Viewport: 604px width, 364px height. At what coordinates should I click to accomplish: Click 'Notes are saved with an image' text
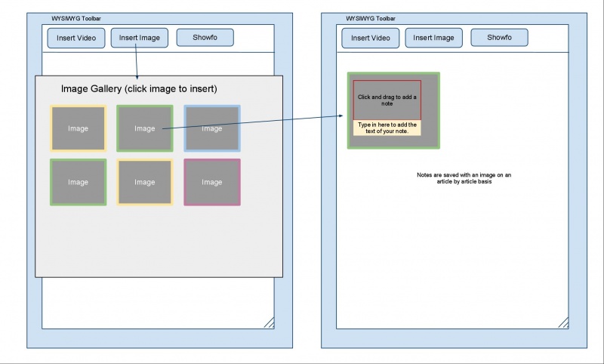pyautogui.click(x=464, y=178)
